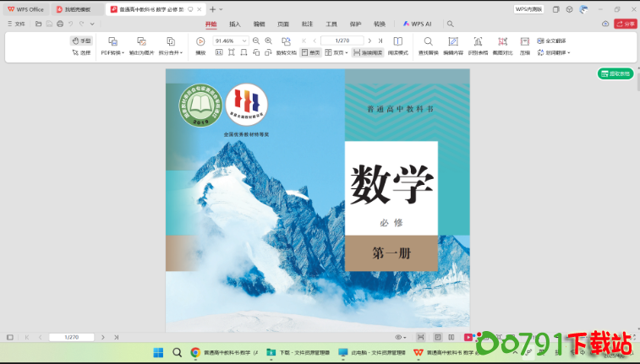Switch to the 插入 (Insert) tab
The image size is (640, 364).
point(235,24)
